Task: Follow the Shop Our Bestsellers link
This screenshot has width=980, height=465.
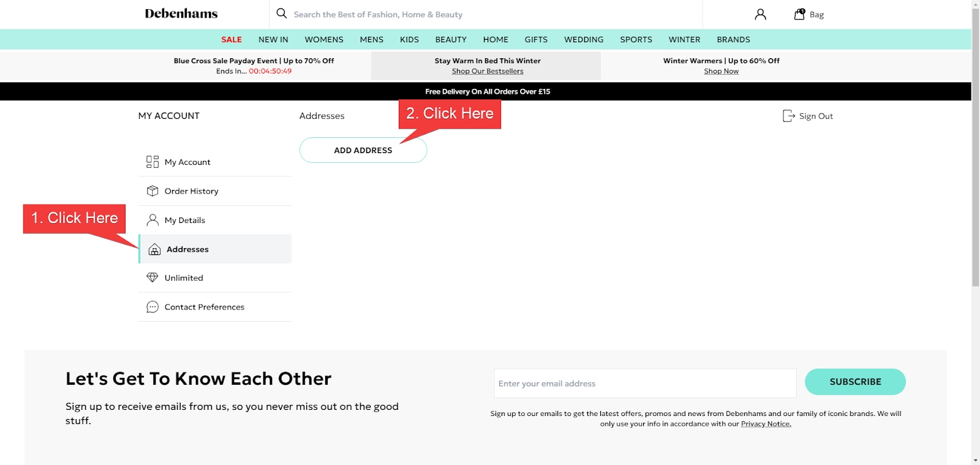Action: (488, 71)
